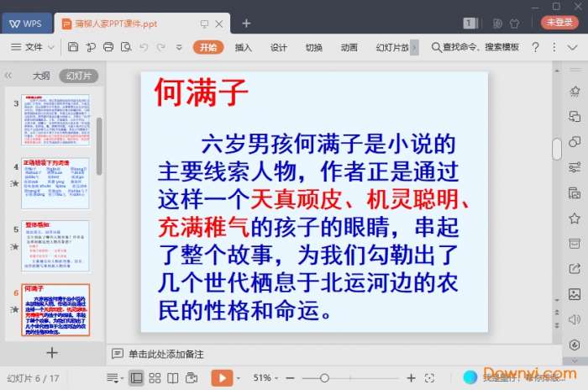Expand the arrow next to 文件
The height and width of the screenshot is (390, 588).
(51, 47)
